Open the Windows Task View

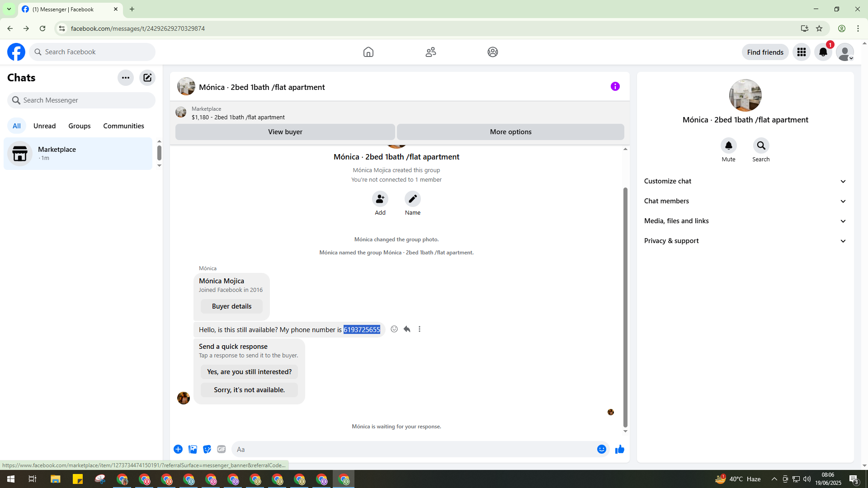tap(33, 479)
